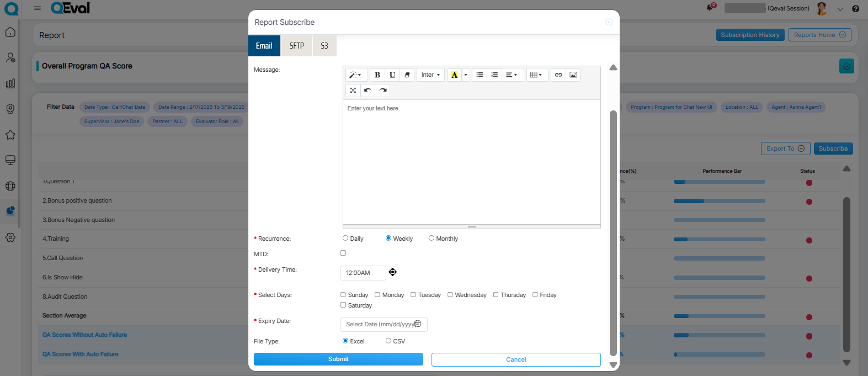The width and height of the screenshot is (868, 376).
Task: Click the yellow highlight color button
Action: point(454,75)
